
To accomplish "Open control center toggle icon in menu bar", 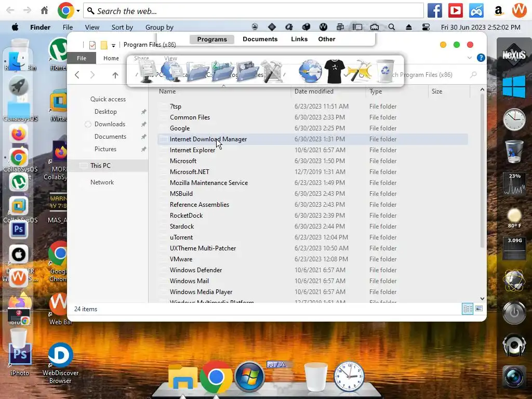I will tap(426, 27).
